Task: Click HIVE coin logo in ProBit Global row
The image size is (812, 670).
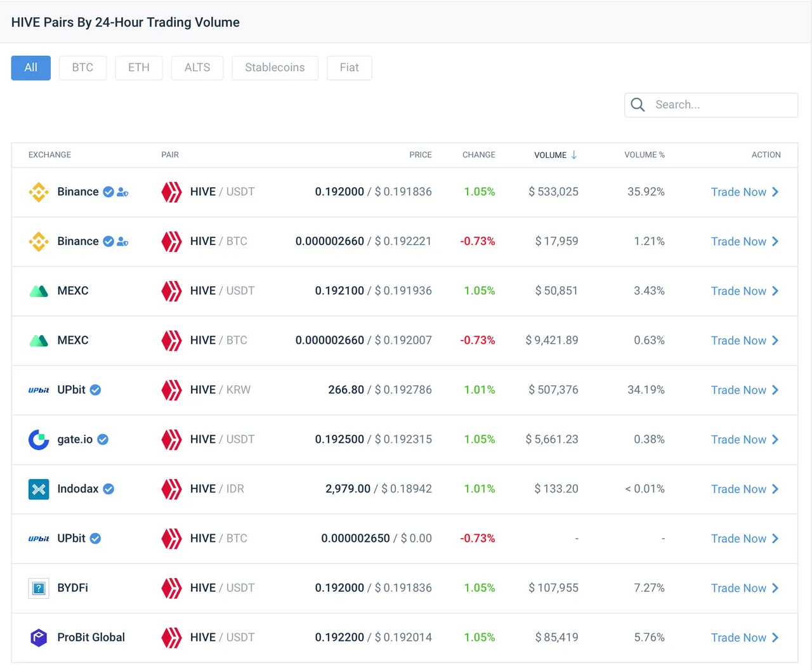Action: click(x=171, y=638)
